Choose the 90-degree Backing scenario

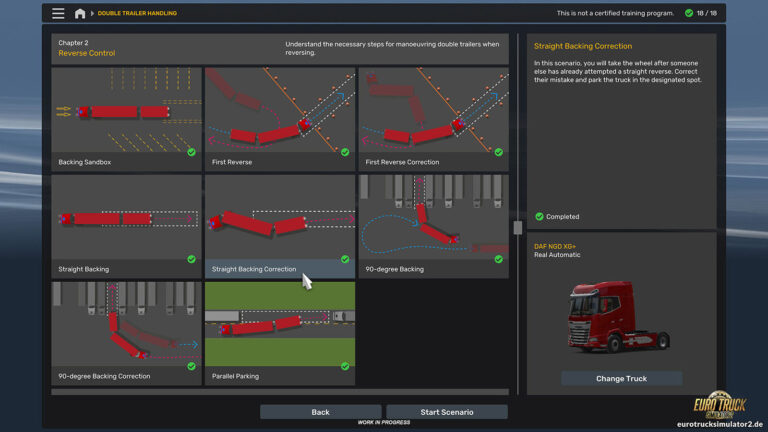click(433, 225)
